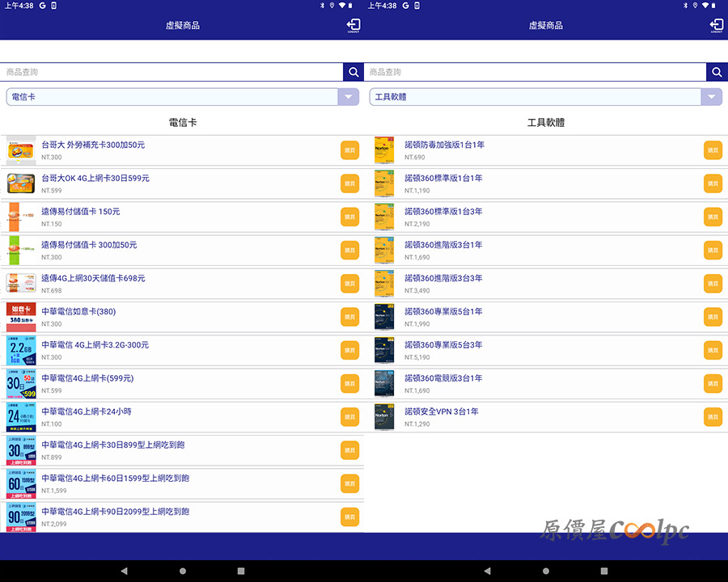Viewport: 728px width, 582px height.
Task: Purchase 中華電信如意卡(380)
Action: click(x=349, y=317)
